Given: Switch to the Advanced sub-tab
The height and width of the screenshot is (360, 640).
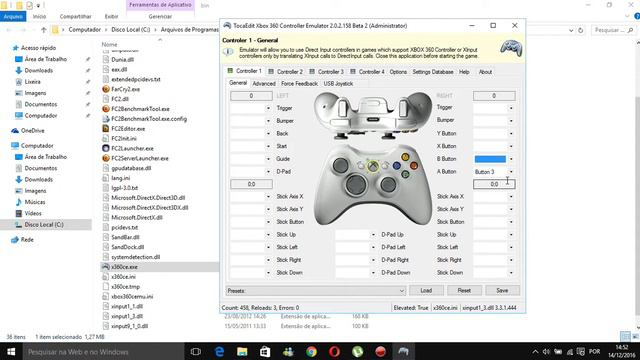Looking at the screenshot, I should (264, 84).
